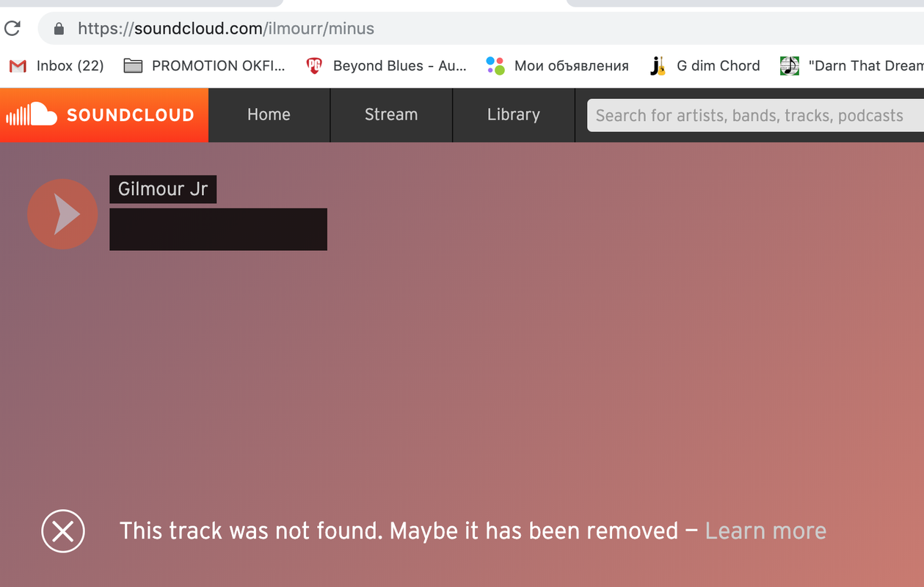Follow the Learn more link
Viewport: 924px width, 587px height.
pyautogui.click(x=765, y=531)
